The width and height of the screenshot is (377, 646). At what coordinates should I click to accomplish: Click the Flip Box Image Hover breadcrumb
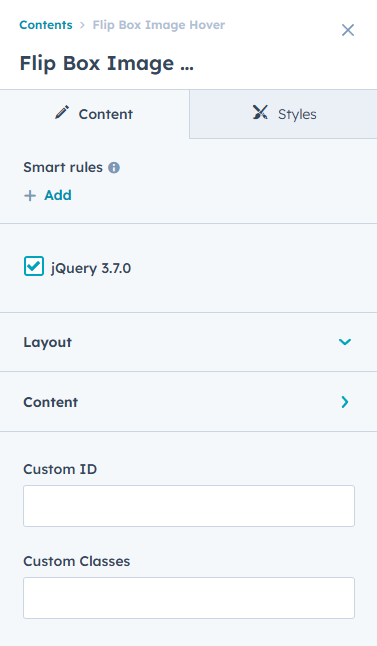(159, 25)
